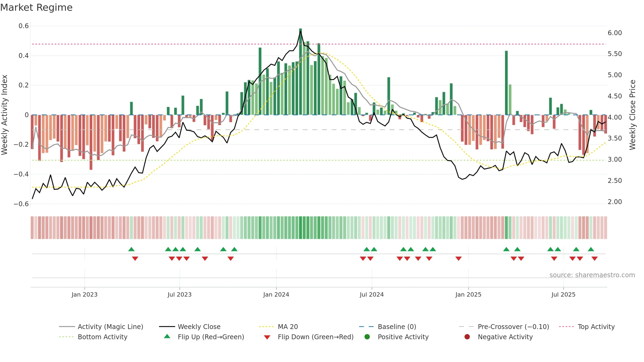Image resolution: width=644 pixels, height=362 pixels.
Task: Click the darkest green heatmap cell in the regime strip
Action: (x=301, y=228)
